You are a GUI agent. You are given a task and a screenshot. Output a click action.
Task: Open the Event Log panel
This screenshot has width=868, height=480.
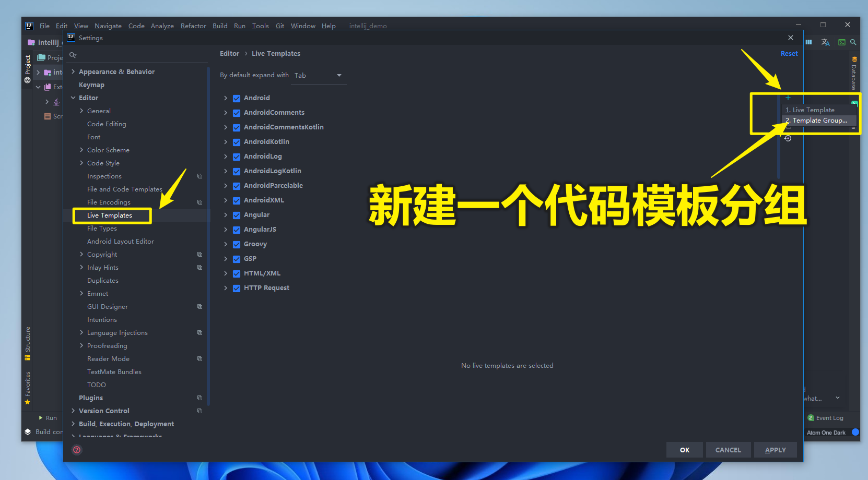click(825, 418)
